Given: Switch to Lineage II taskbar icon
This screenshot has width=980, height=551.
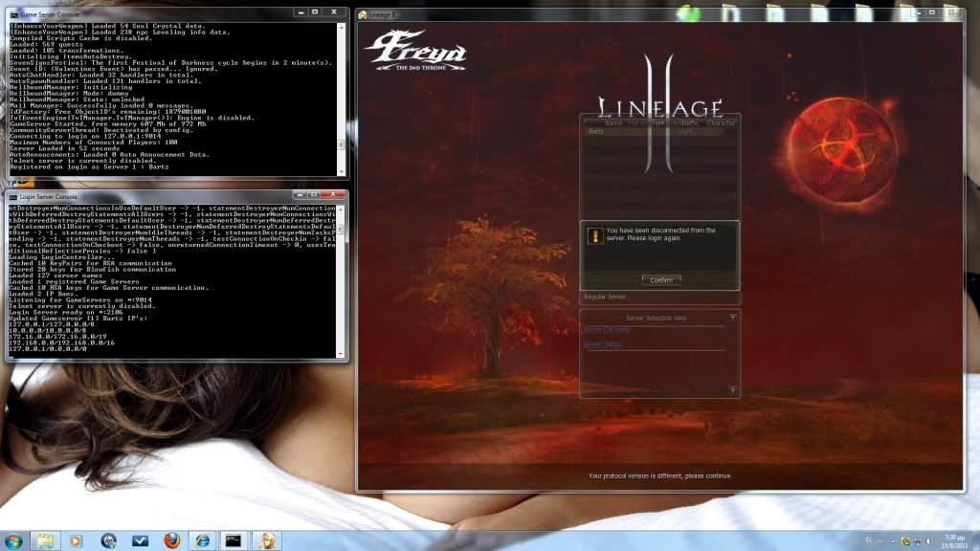Looking at the screenshot, I should click(x=265, y=540).
